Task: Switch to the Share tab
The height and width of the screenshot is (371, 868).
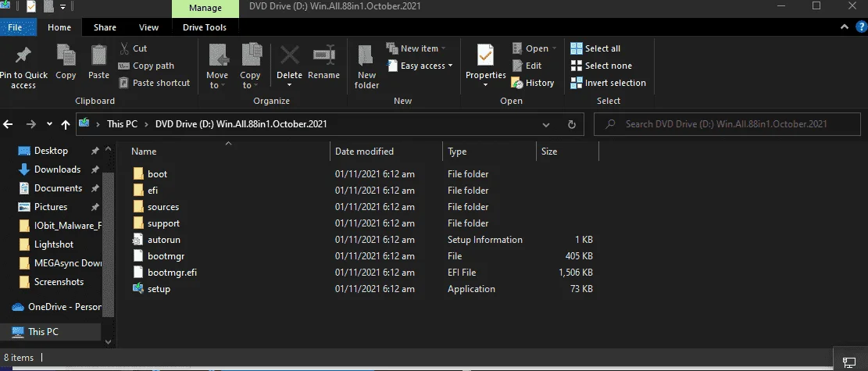Action: pyautogui.click(x=105, y=27)
